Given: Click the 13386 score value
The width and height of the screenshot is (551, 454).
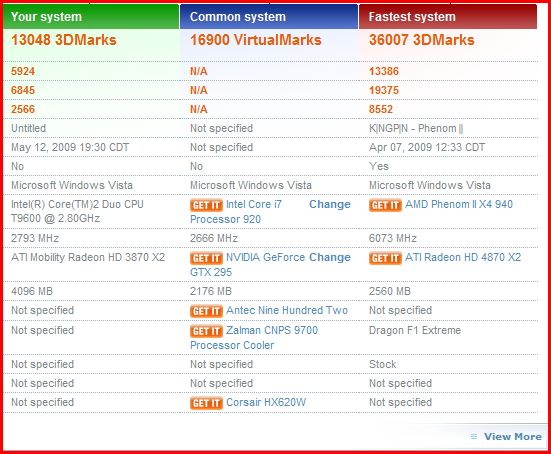Looking at the screenshot, I should tap(384, 71).
